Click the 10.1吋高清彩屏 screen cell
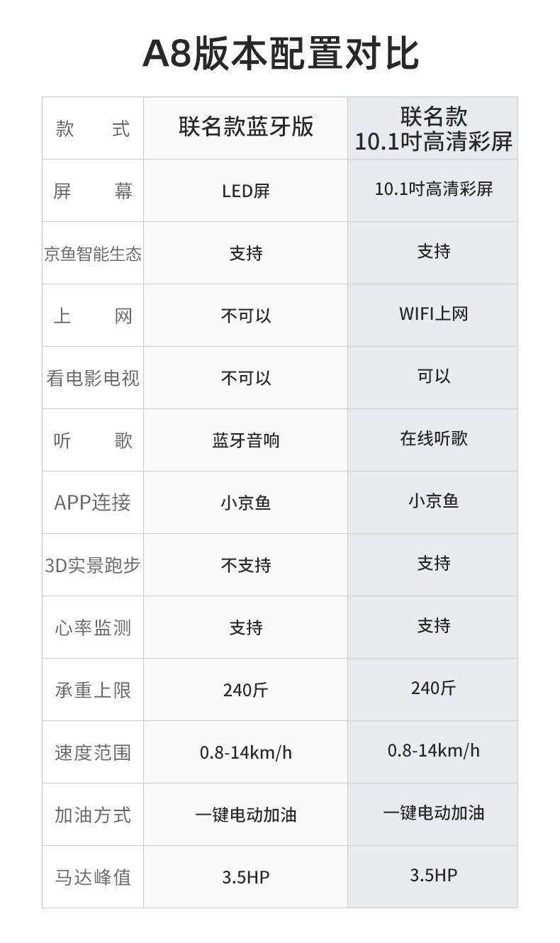560x943 pixels. coord(433,189)
